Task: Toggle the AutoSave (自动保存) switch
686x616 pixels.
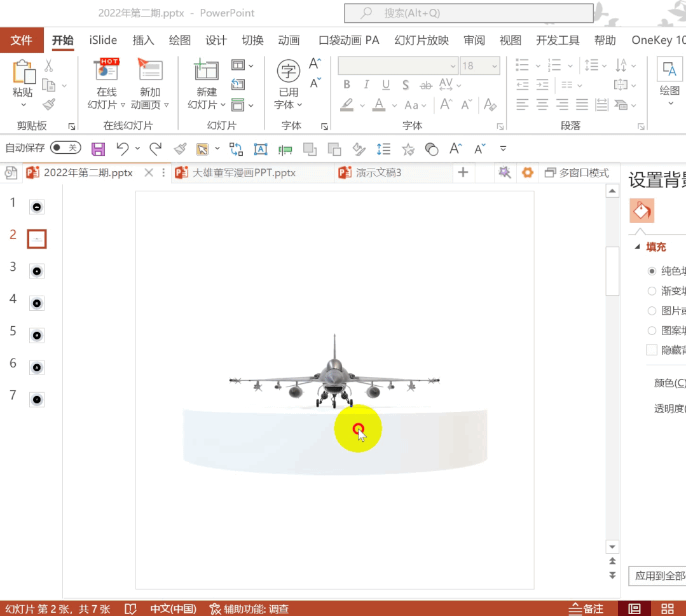Action: point(65,148)
